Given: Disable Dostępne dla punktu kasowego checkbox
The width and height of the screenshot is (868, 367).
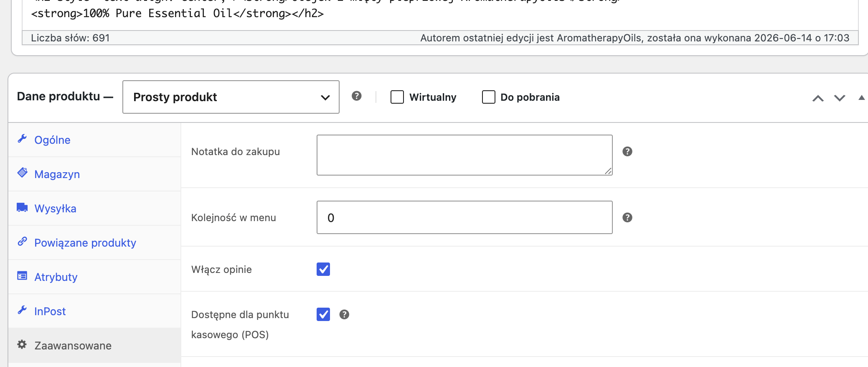Looking at the screenshot, I should [323, 314].
